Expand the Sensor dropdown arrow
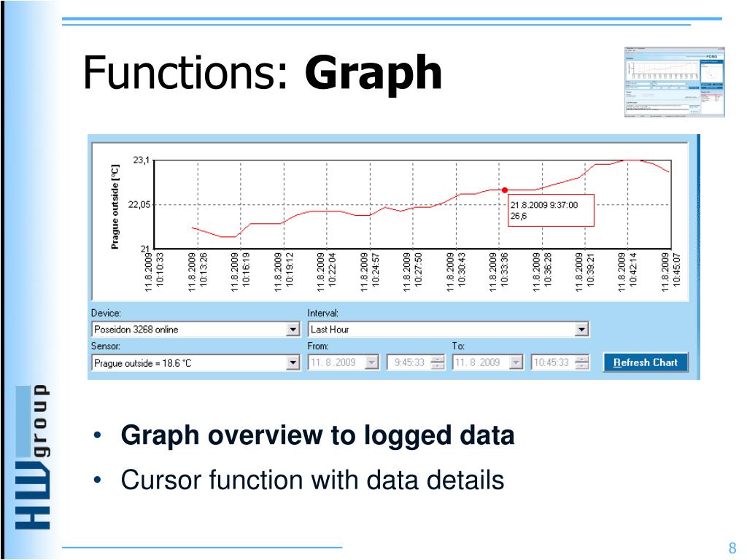 [x=293, y=363]
